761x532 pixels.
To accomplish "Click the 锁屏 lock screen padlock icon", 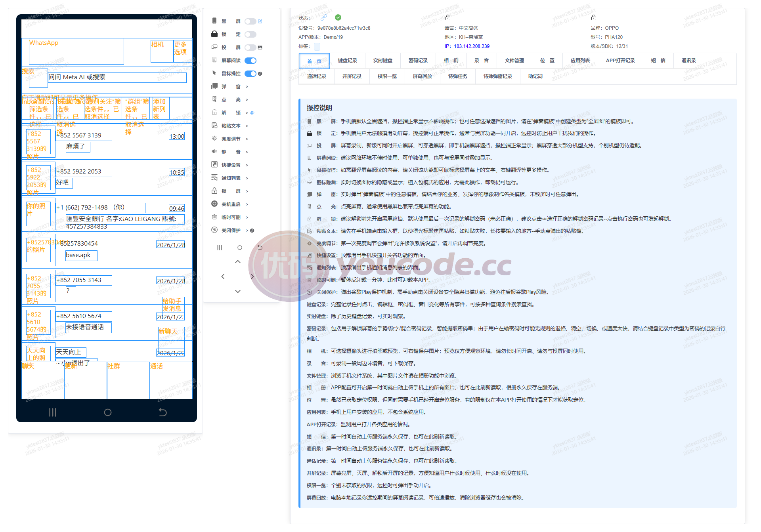I will [214, 191].
